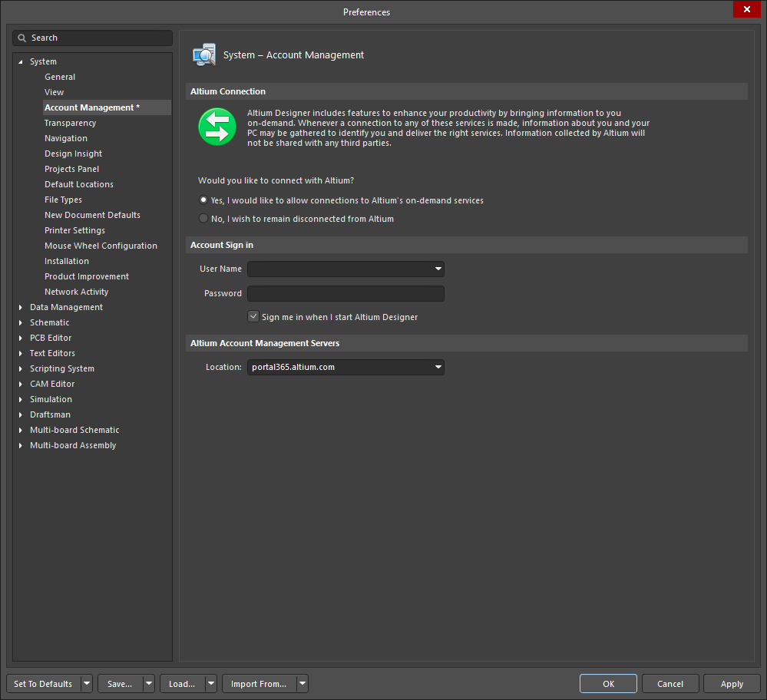Collapse the System tree node
The height and width of the screenshot is (700, 767).
[21, 62]
